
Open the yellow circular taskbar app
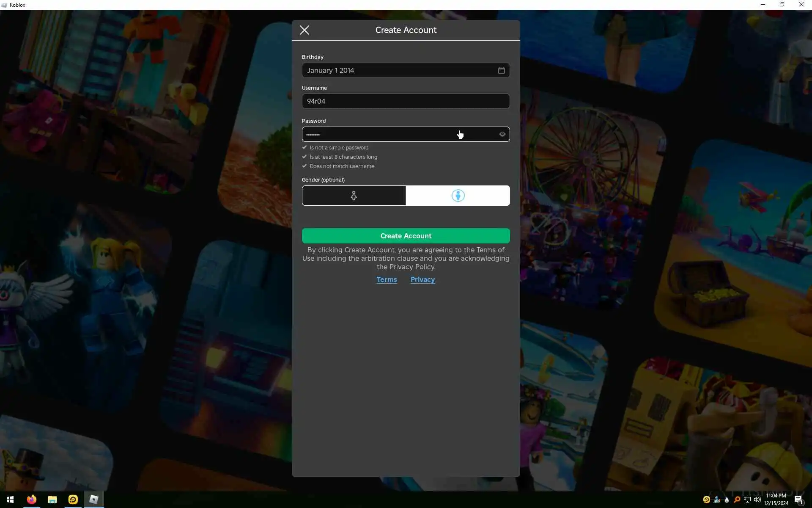73,500
